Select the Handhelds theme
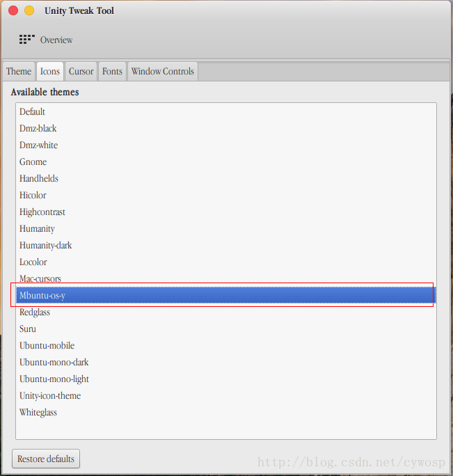453x476 pixels. (226, 178)
